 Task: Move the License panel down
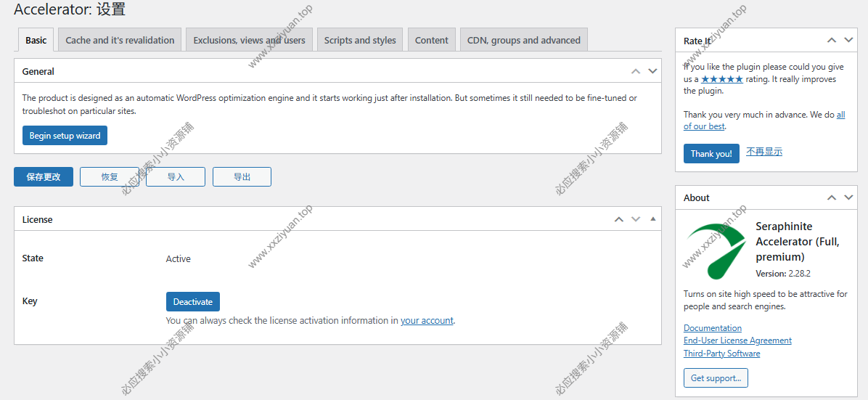coord(636,219)
